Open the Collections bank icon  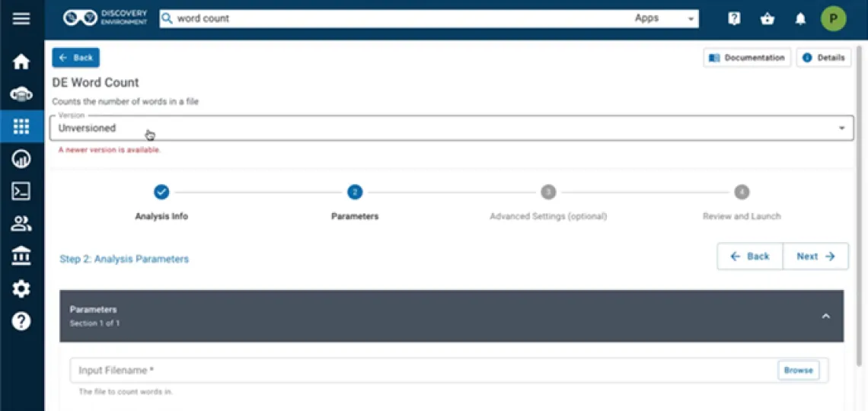pyautogui.click(x=21, y=256)
